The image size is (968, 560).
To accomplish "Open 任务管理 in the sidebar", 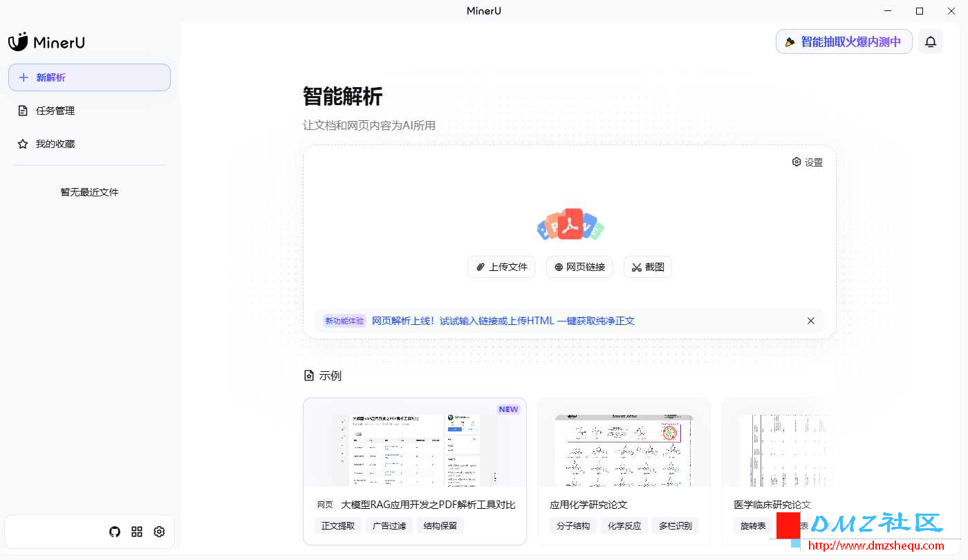I will (55, 111).
